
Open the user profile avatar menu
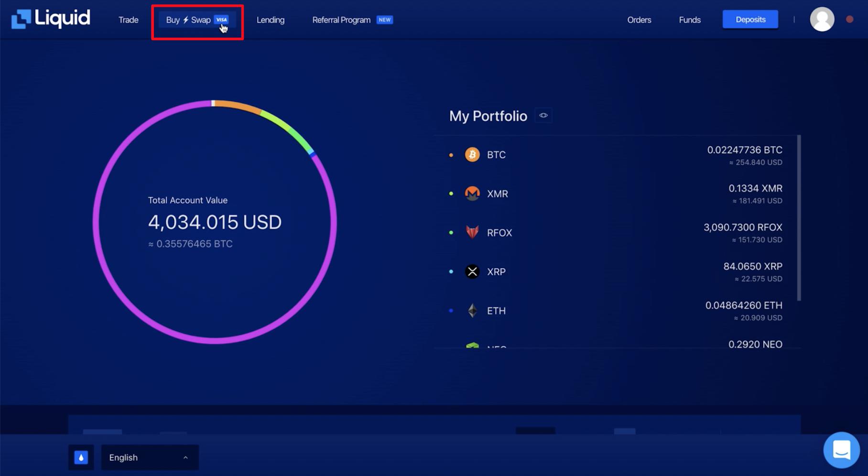822,19
